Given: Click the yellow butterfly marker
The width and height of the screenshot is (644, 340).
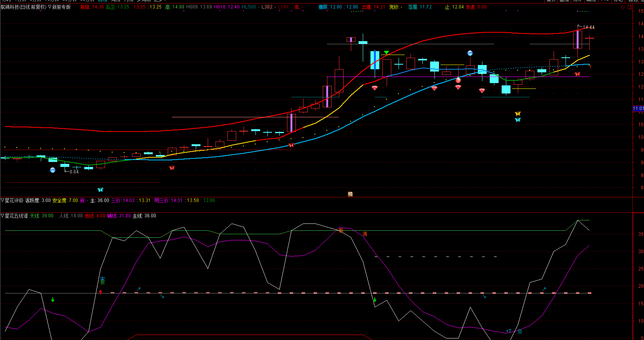Looking at the screenshot, I should [x=518, y=113].
